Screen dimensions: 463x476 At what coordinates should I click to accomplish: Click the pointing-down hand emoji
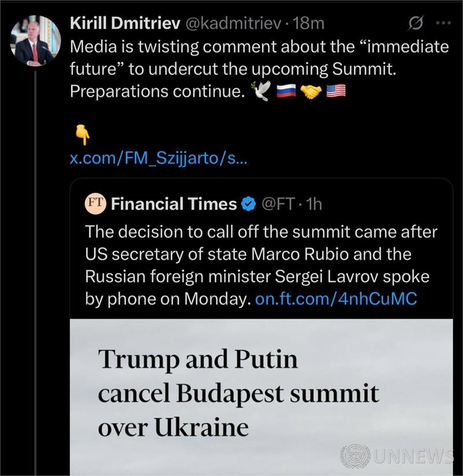(x=82, y=136)
